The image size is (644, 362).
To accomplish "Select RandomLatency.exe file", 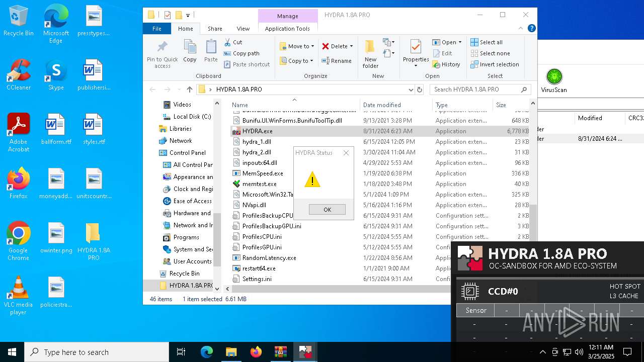I will point(269,258).
